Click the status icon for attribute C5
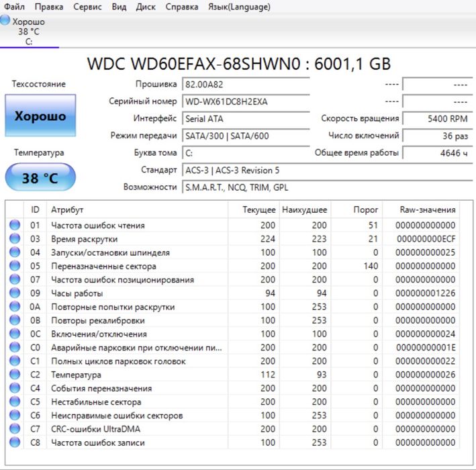Image resolution: width=476 pixels, height=470 pixels. [x=15, y=402]
